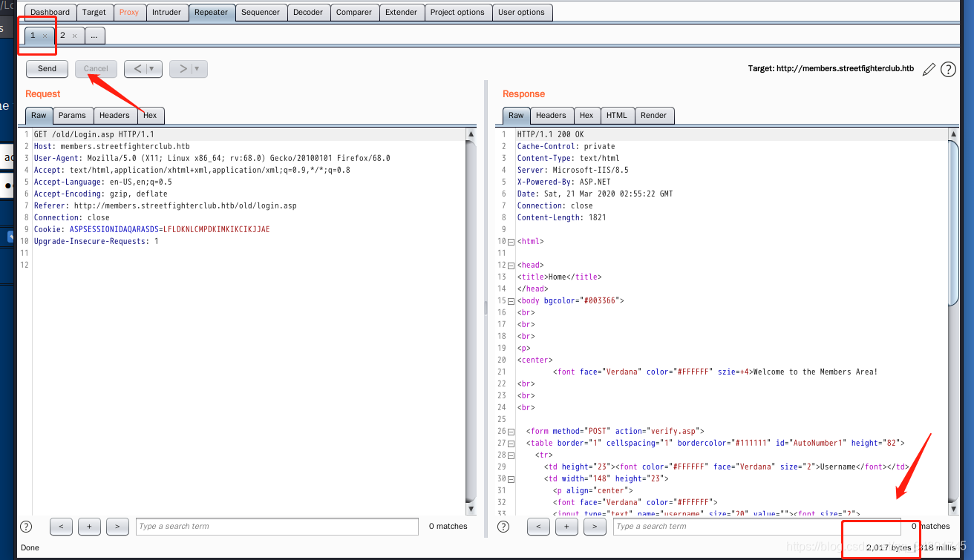Viewport: 974px width, 560px height.
Task: Click response pane scroll up arrow
Action: pos(954,134)
